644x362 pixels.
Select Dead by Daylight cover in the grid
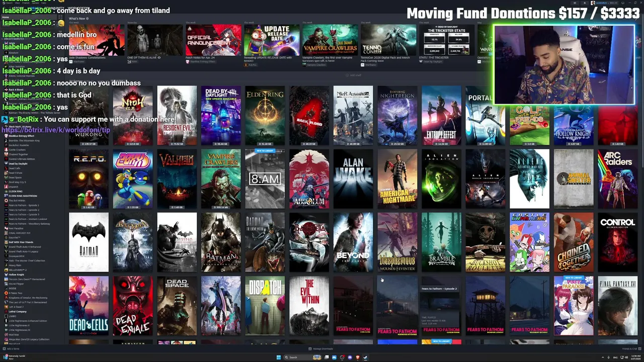pos(221,116)
